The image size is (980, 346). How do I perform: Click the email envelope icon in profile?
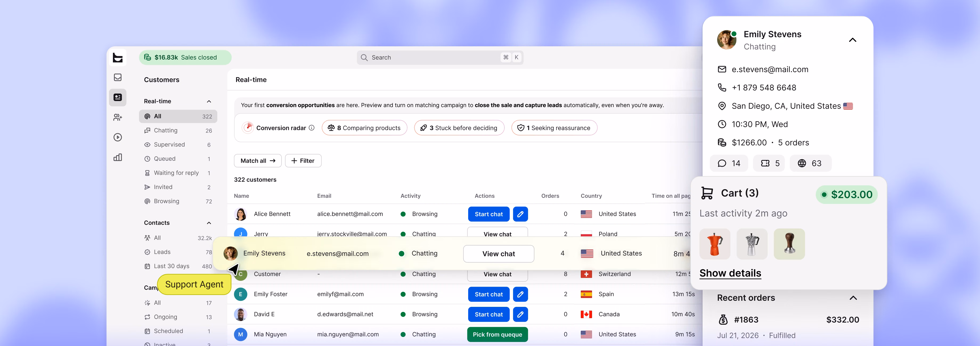722,69
